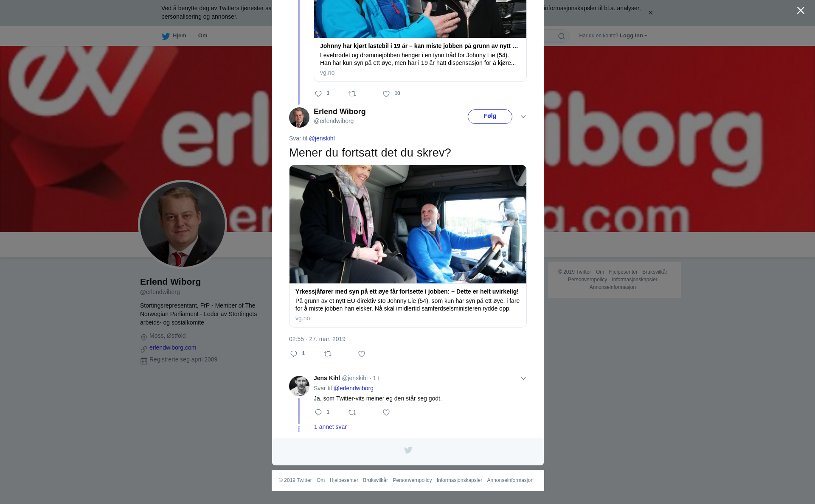The height and width of the screenshot is (504, 815).
Task: Go to Hjem in top navigation
Action: (174, 36)
